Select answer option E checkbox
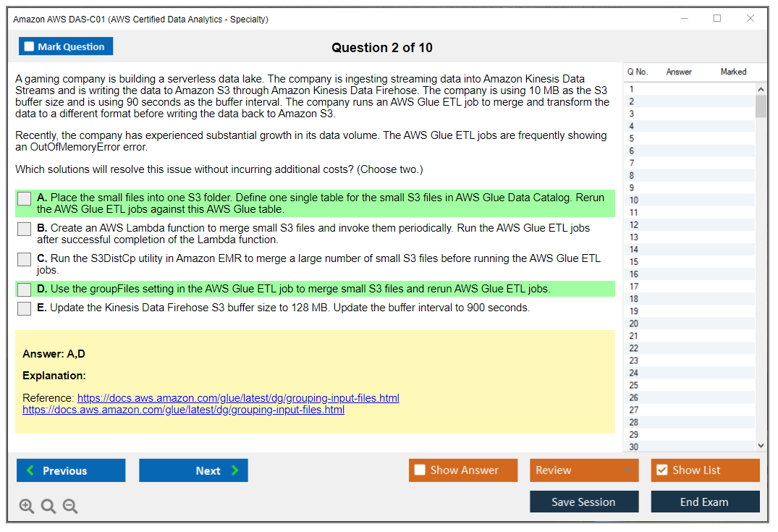Screen dimensions: 778x532 click(25, 308)
